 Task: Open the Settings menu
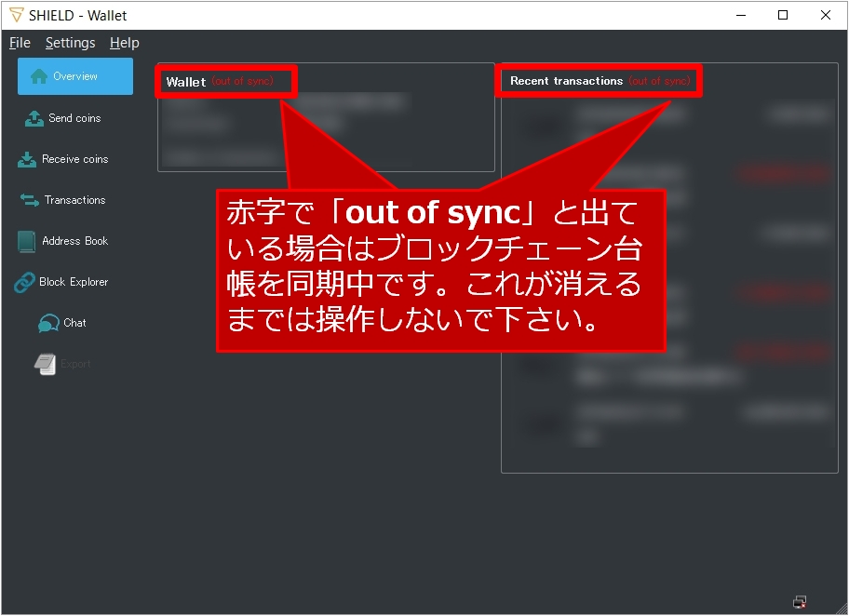71,43
